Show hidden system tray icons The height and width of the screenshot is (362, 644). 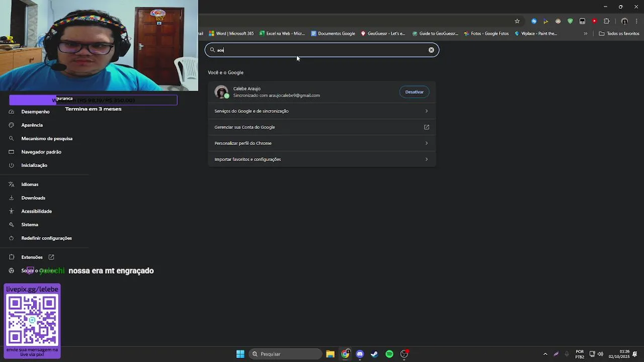pyautogui.click(x=545, y=354)
